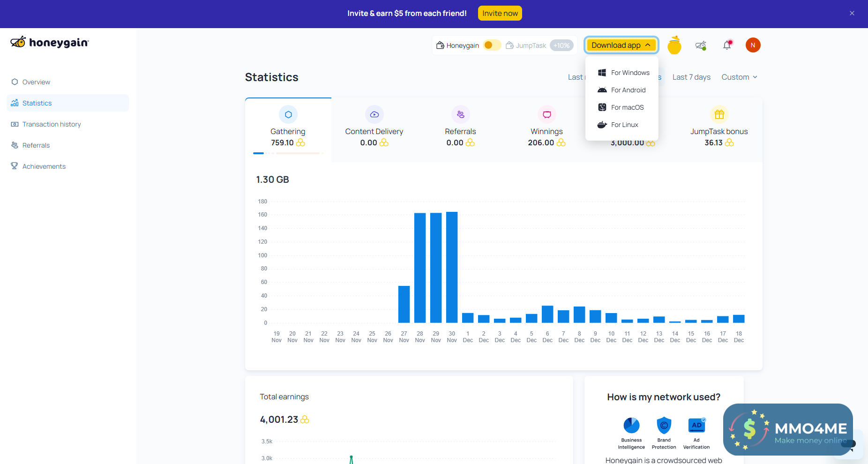
Task: Dismiss the invite banner
Action: [x=852, y=13]
